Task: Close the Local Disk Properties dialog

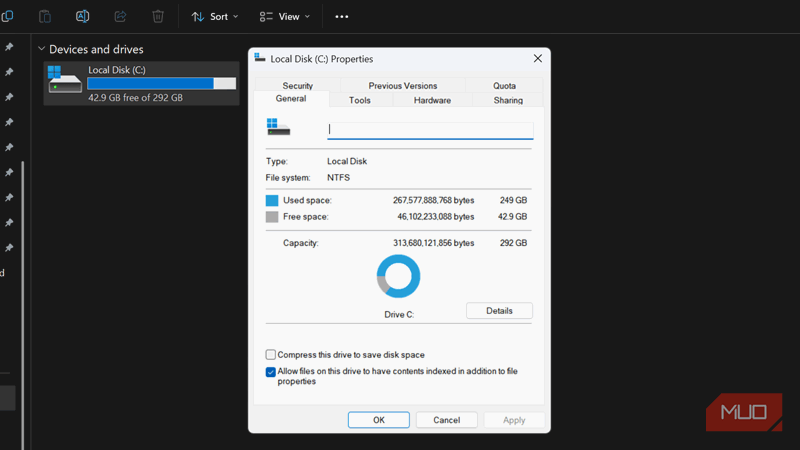Action: (x=537, y=59)
